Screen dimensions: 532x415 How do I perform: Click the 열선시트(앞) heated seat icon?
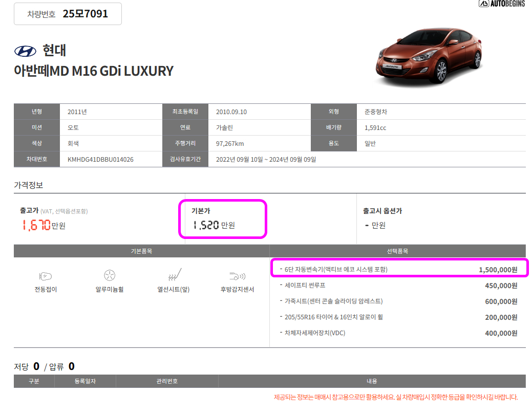175,275
